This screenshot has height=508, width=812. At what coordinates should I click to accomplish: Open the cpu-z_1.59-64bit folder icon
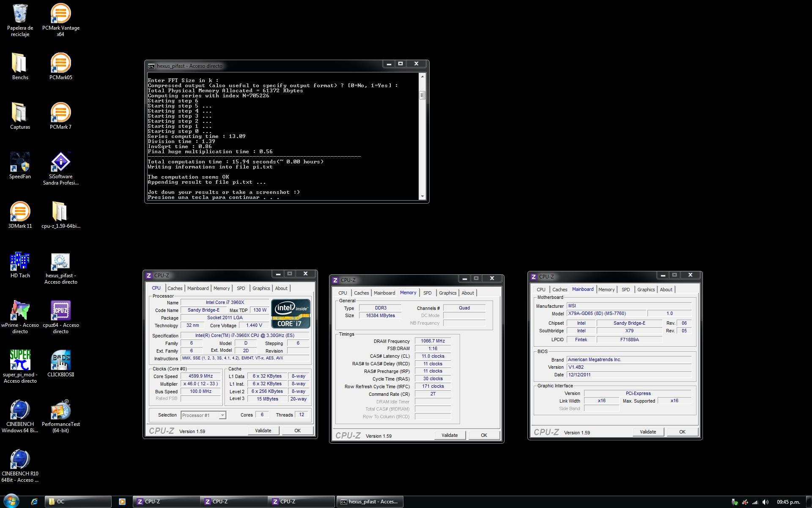tap(60, 215)
